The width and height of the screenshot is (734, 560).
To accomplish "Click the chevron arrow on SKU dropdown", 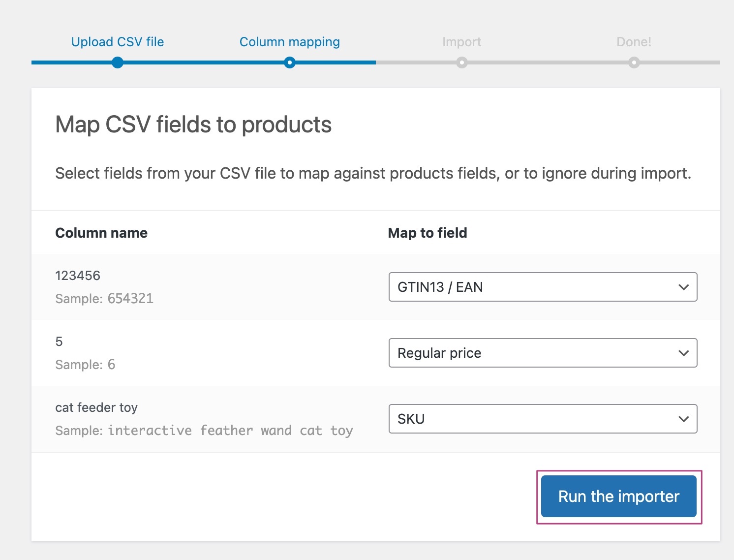I will 683,419.
